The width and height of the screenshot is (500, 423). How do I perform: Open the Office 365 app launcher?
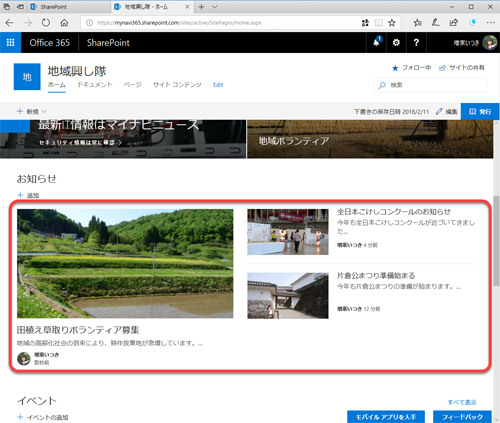pyautogui.click(x=10, y=43)
